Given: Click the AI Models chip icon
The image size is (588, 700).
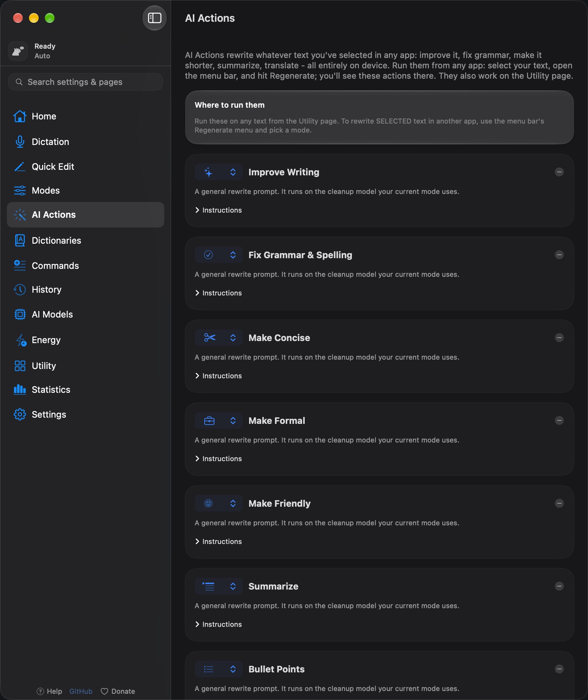Looking at the screenshot, I should click(x=20, y=314).
